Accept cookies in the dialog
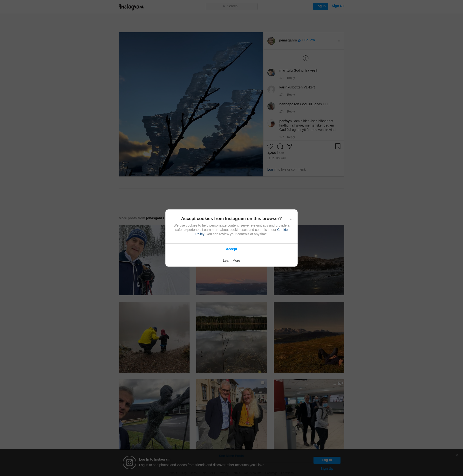 (x=231, y=249)
